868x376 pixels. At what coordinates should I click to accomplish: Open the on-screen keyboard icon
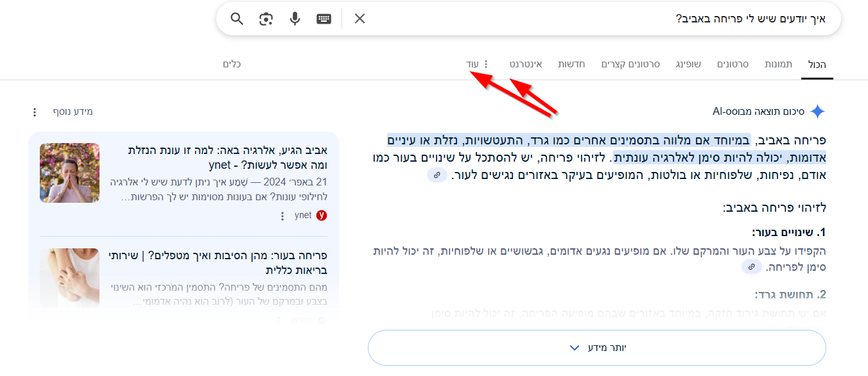click(324, 19)
